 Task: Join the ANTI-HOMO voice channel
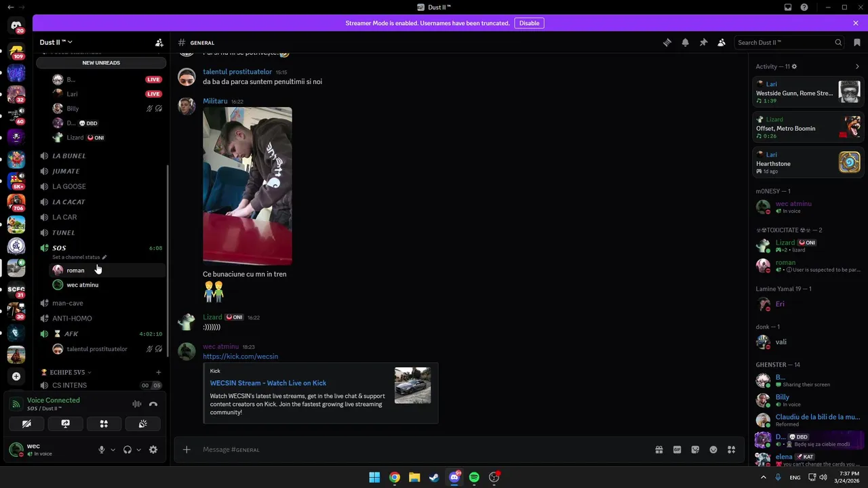(x=101, y=319)
